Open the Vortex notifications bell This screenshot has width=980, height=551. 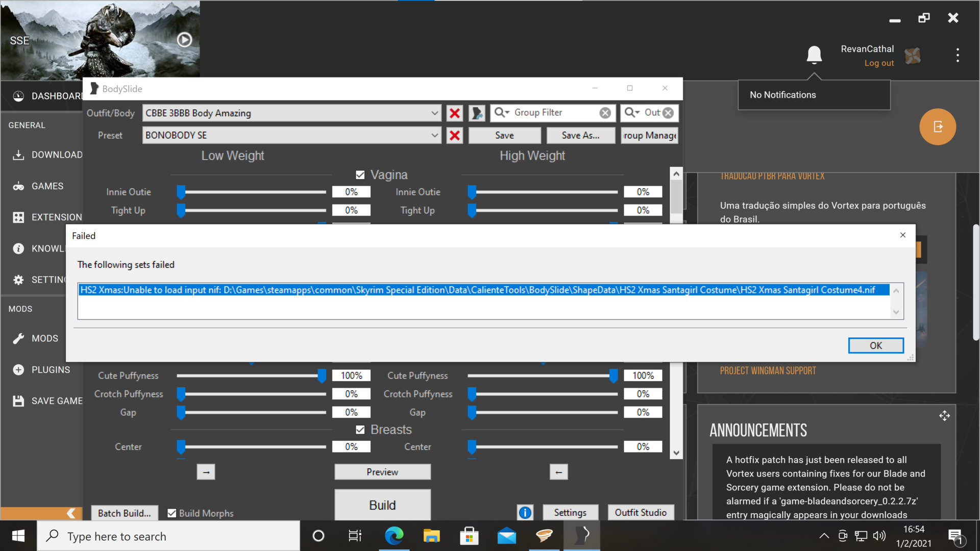click(814, 54)
